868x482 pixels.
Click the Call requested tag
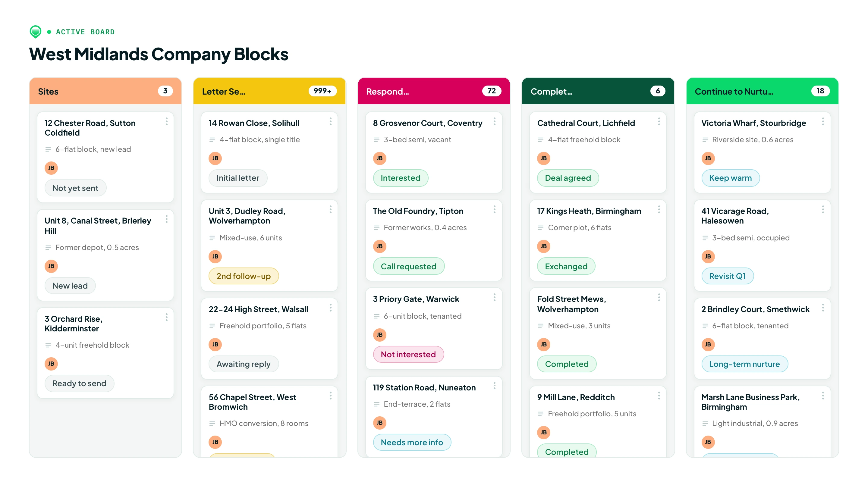click(409, 266)
